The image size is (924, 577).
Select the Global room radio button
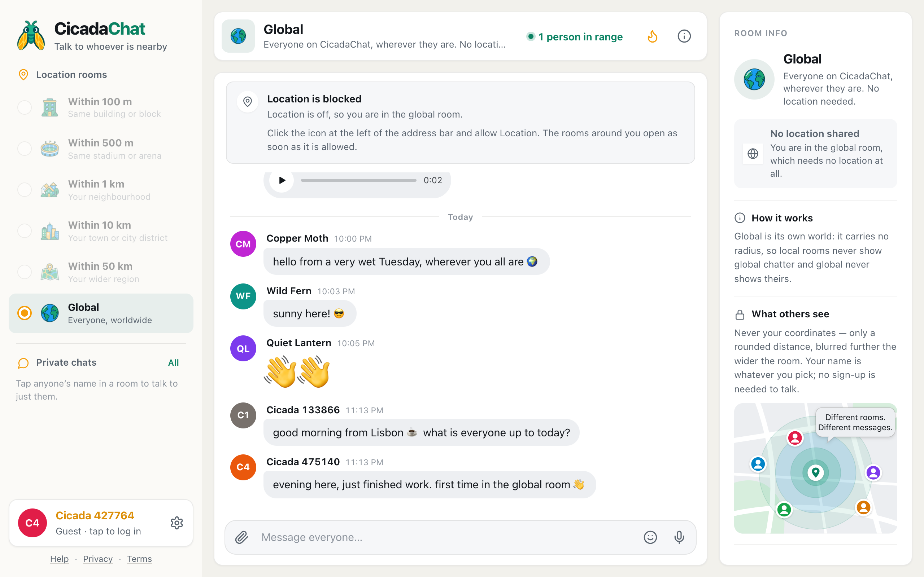[x=25, y=313]
